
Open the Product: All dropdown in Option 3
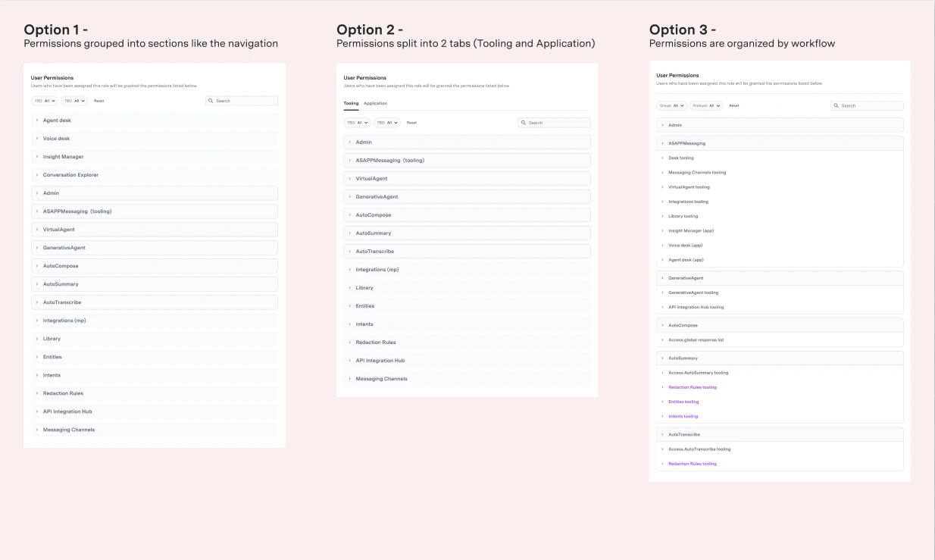coord(706,105)
